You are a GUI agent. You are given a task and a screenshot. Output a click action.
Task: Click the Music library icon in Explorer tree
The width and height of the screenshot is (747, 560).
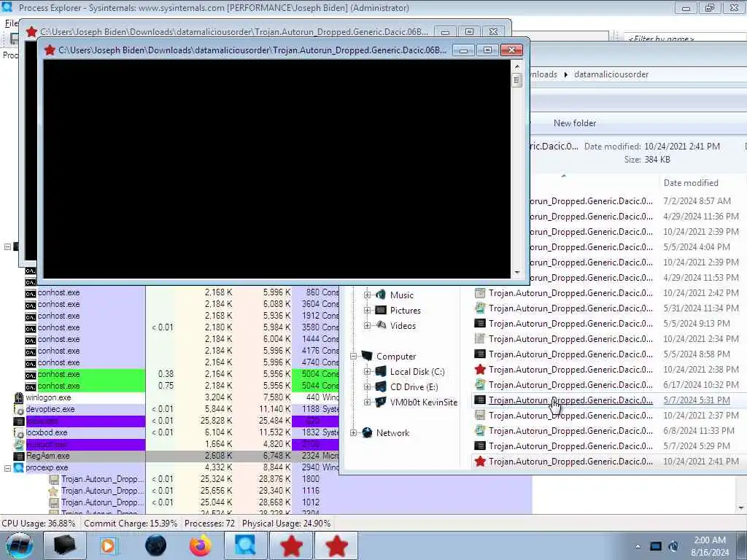point(380,295)
